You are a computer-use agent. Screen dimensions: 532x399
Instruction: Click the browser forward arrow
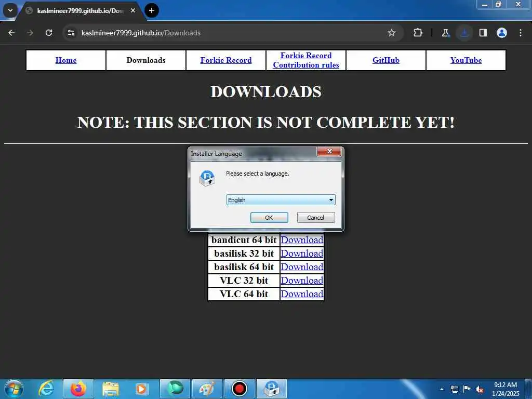(30, 33)
